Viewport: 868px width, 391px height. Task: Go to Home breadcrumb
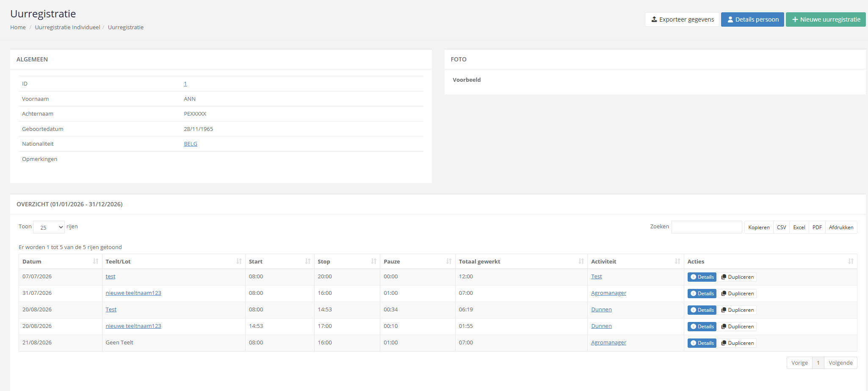click(18, 27)
